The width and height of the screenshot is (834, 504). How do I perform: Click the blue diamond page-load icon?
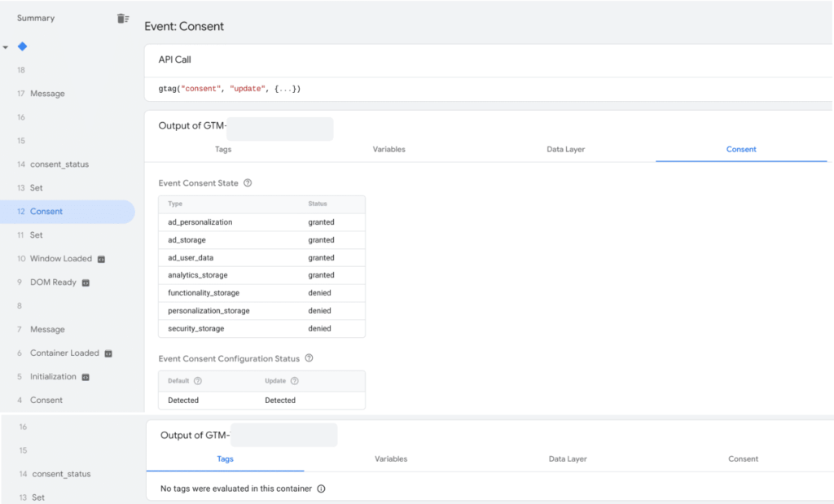click(x=23, y=46)
